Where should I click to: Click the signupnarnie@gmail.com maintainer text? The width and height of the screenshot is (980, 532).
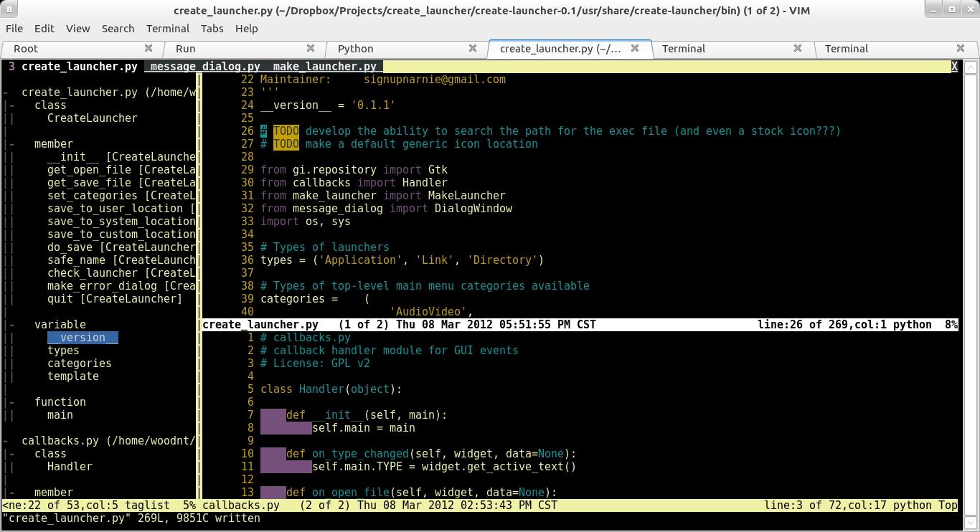[x=435, y=79]
